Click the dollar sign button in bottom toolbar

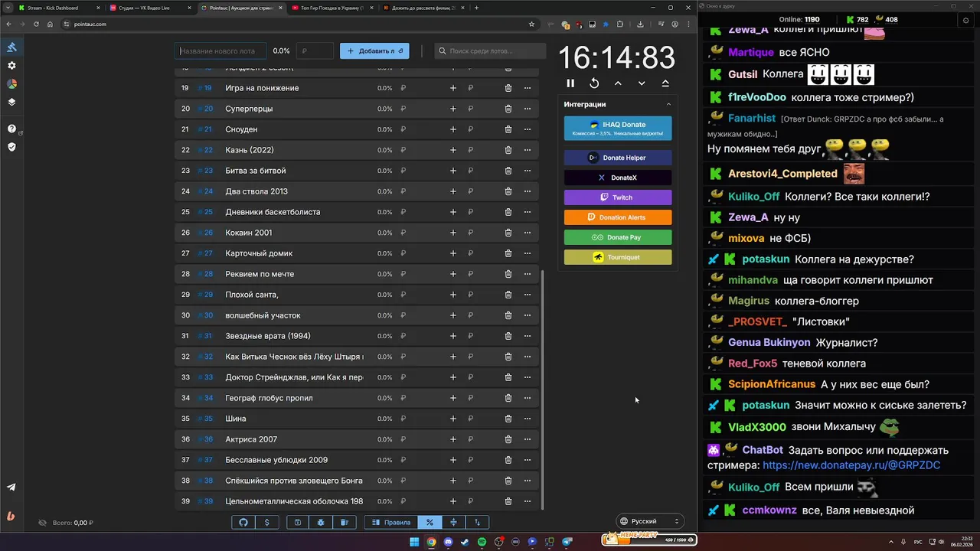click(266, 522)
